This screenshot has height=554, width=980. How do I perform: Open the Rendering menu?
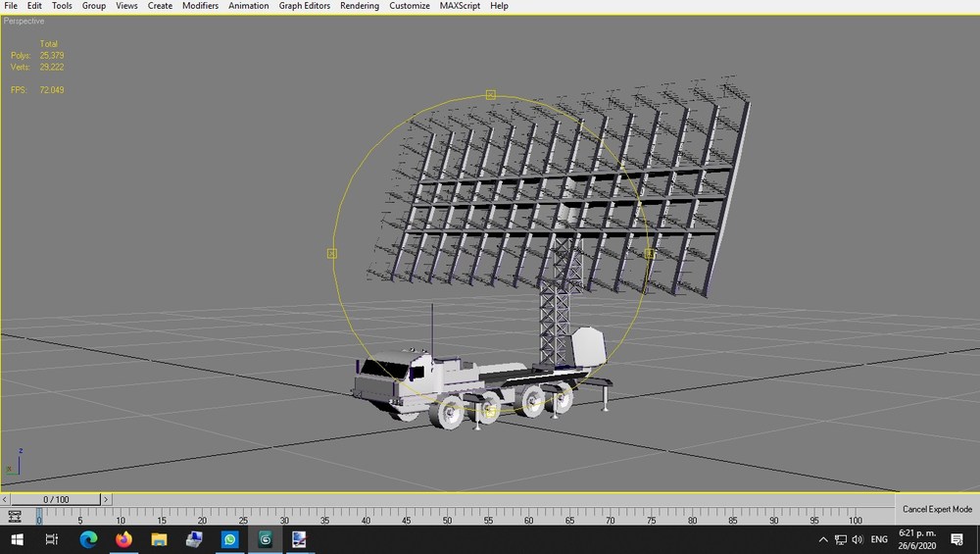tap(360, 6)
